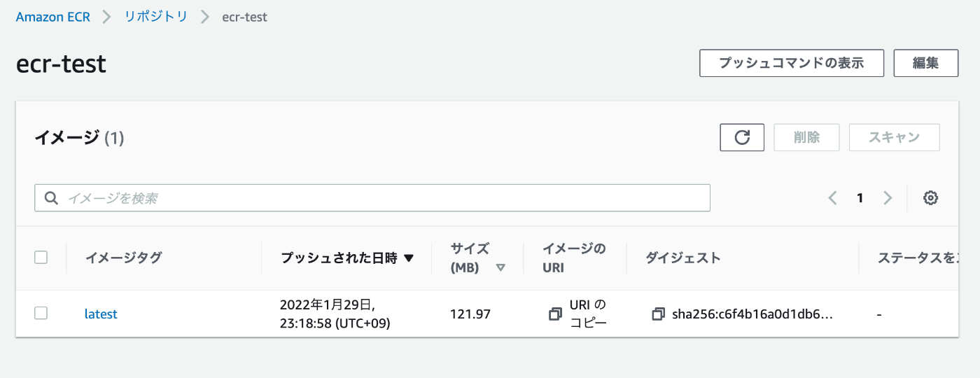
Task: Go to the previous page arrow
Action: [x=832, y=198]
